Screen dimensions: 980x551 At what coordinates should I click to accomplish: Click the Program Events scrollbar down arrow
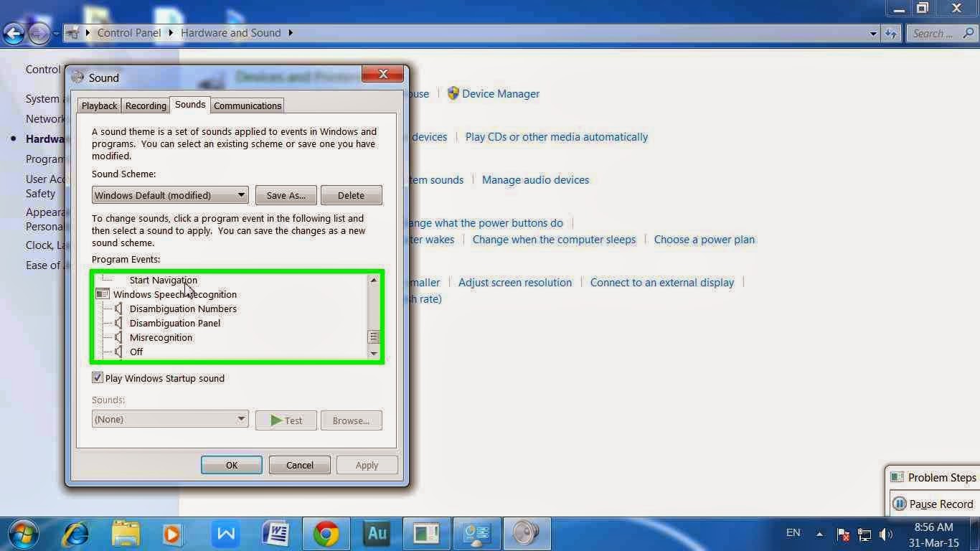click(373, 353)
